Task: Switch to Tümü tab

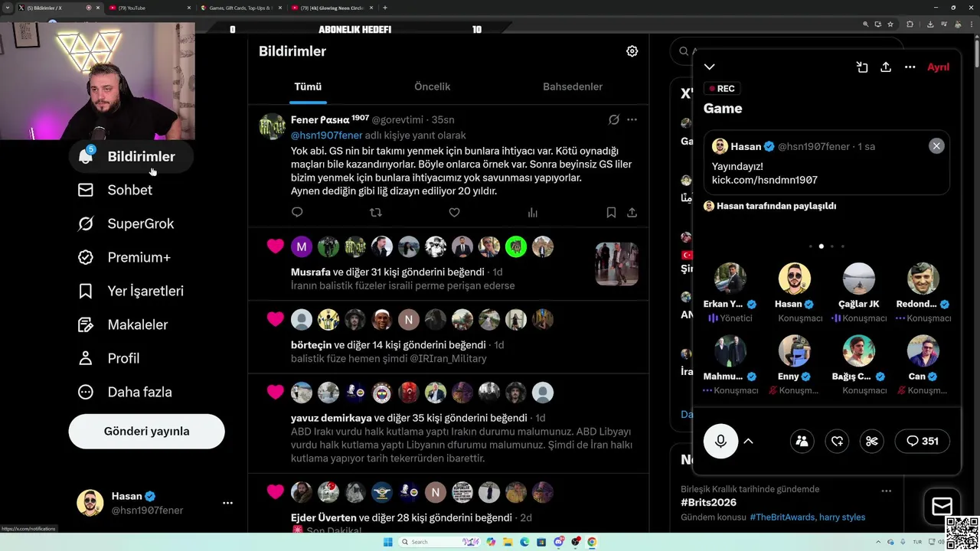Action: (308, 86)
